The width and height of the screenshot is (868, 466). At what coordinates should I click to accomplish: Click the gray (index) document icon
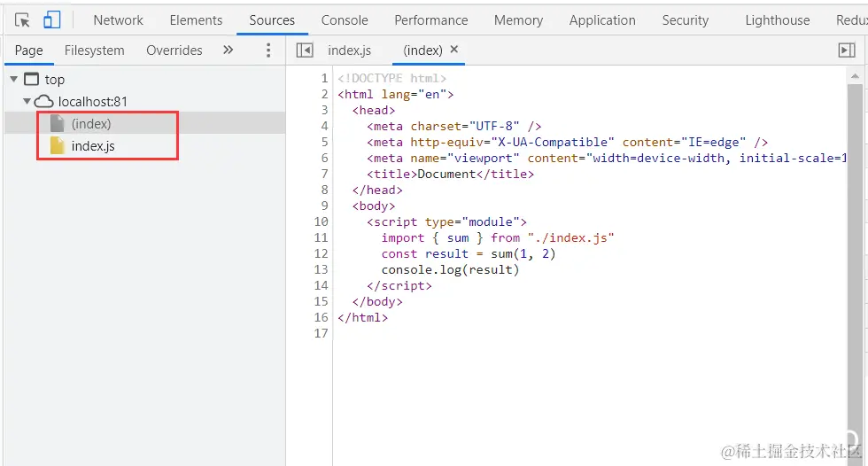click(x=57, y=123)
